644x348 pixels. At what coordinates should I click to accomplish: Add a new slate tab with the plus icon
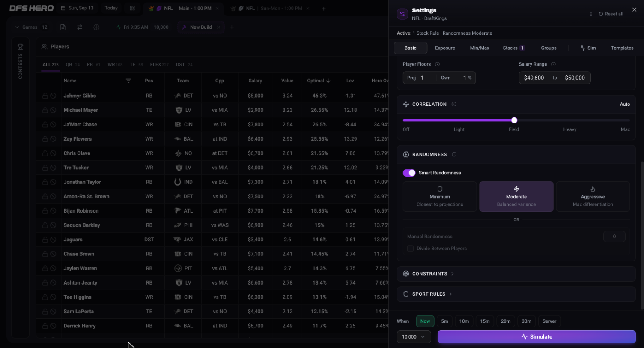[x=324, y=9]
